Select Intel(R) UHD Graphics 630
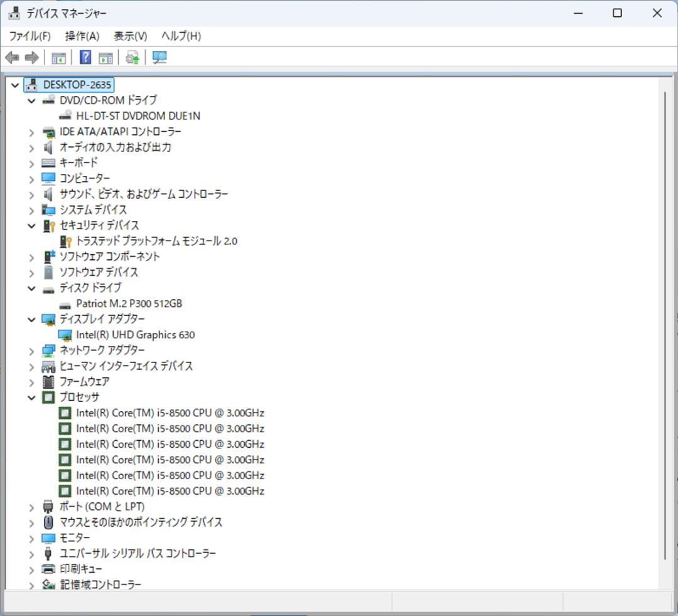Screen dimensions: 678x616 point(135,335)
